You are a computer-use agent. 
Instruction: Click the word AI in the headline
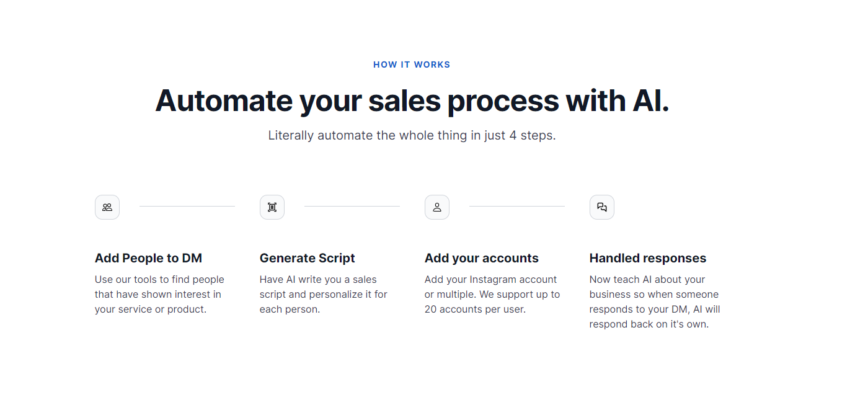tap(651, 100)
